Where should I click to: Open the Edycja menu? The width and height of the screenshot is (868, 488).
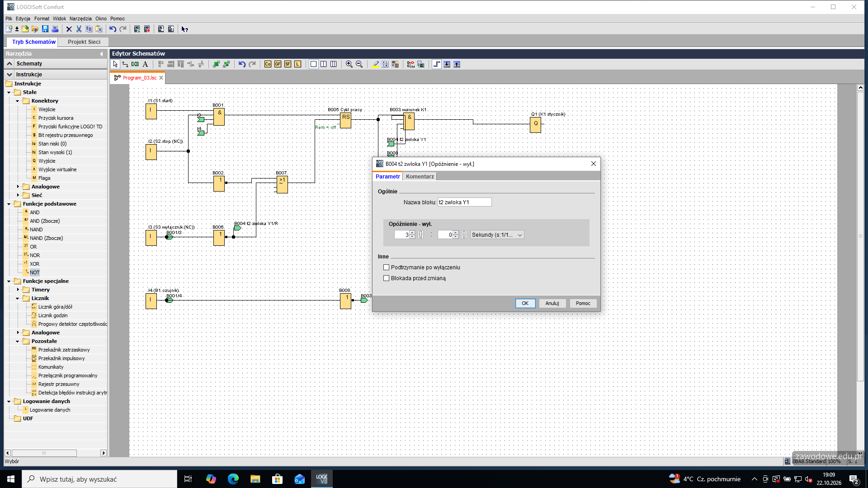[23, 19]
